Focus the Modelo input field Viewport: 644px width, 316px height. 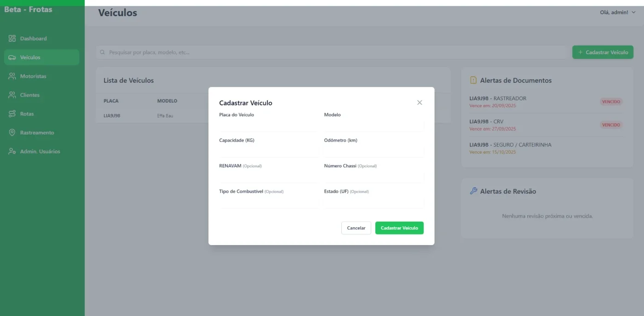tap(374, 126)
